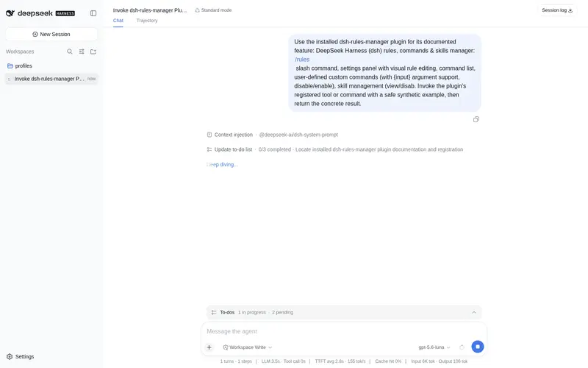
Task: Switch to the Trajectory tab
Action: [147, 21]
